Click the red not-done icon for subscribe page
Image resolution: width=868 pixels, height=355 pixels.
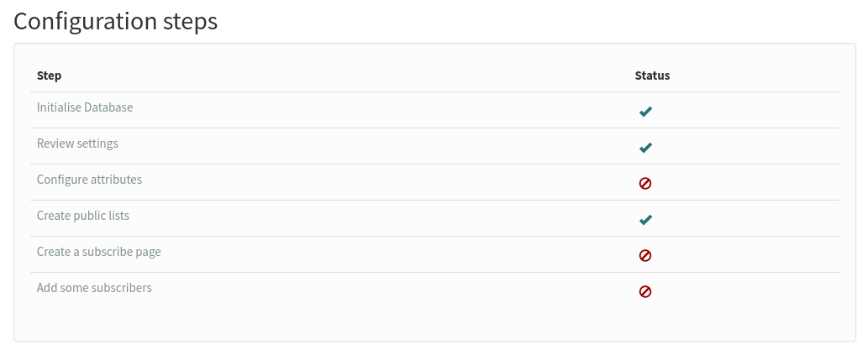[645, 255]
